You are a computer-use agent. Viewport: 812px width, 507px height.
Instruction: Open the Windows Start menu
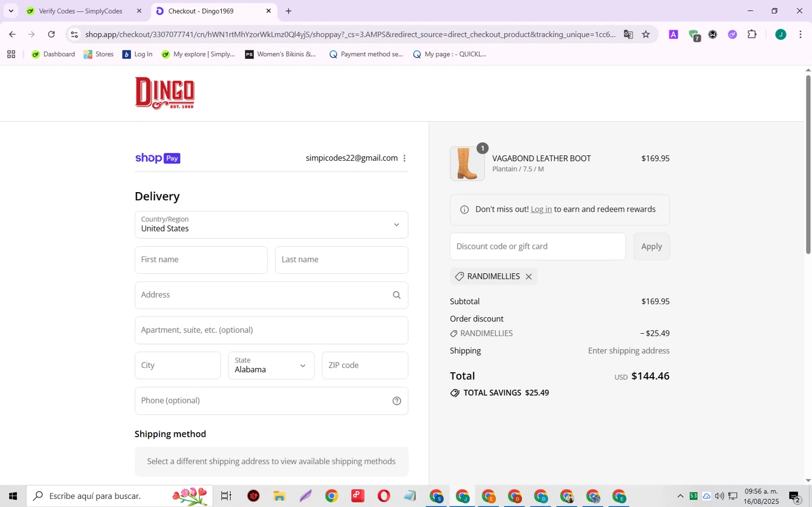click(13, 496)
